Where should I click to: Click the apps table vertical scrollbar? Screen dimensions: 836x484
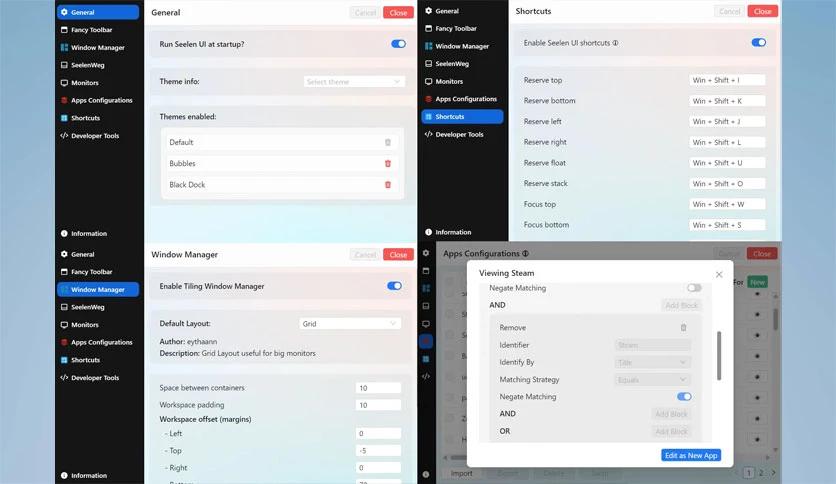pyautogui.click(x=775, y=318)
